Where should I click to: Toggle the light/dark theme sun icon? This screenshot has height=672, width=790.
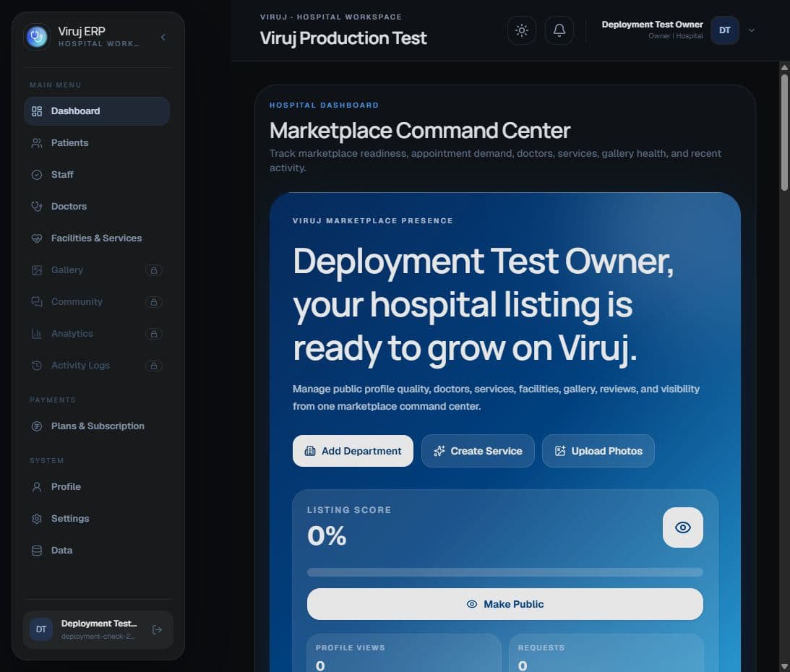click(x=522, y=30)
